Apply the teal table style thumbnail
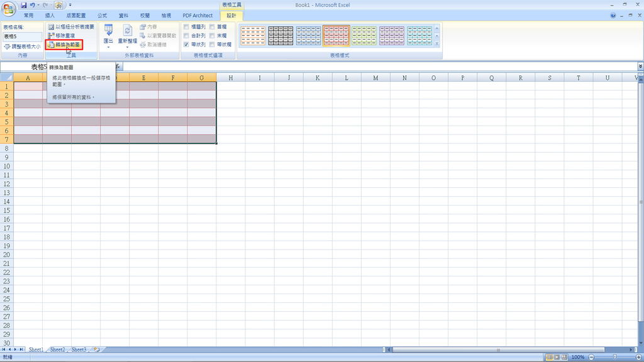Viewport: 644px width, 362px height. click(419, 36)
